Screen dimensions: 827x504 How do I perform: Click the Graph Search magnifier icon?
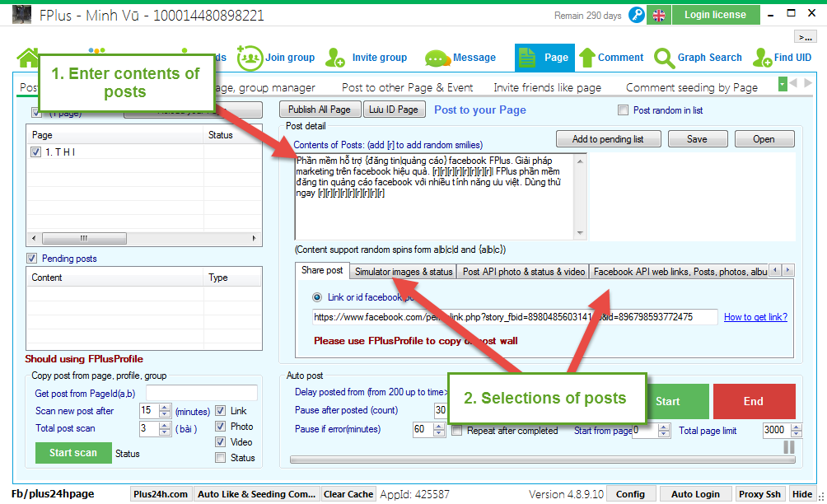point(664,58)
